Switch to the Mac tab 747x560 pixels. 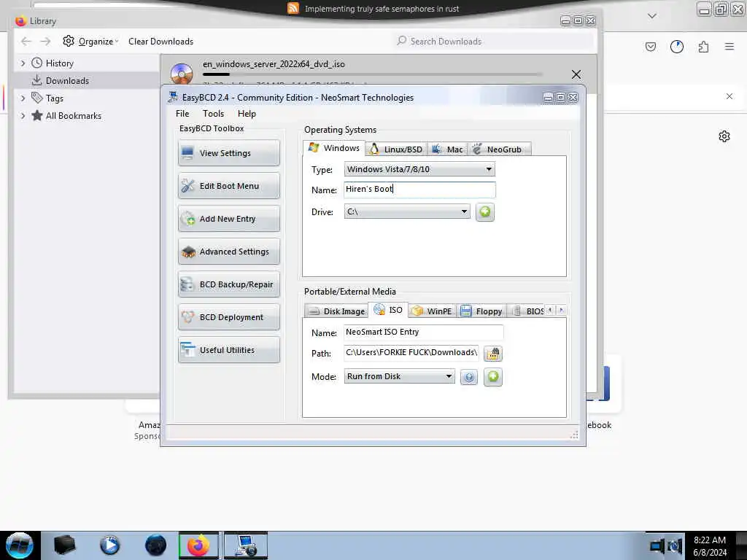tap(447, 149)
